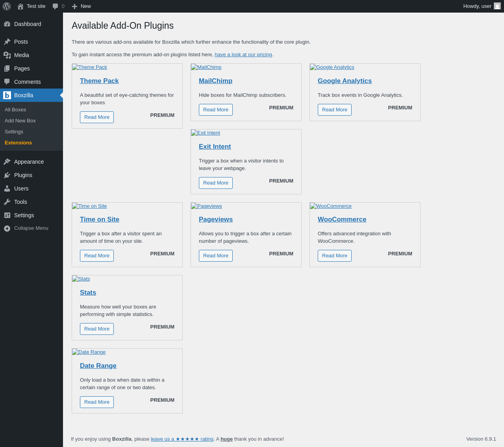Collapse the admin sidebar menu

coord(31,228)
